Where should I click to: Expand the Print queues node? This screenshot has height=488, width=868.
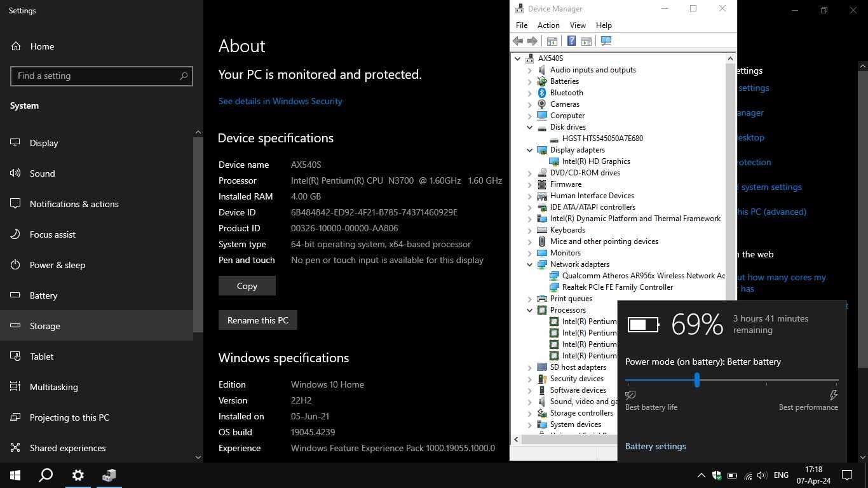pyautogui.click(x=530, y=299)
